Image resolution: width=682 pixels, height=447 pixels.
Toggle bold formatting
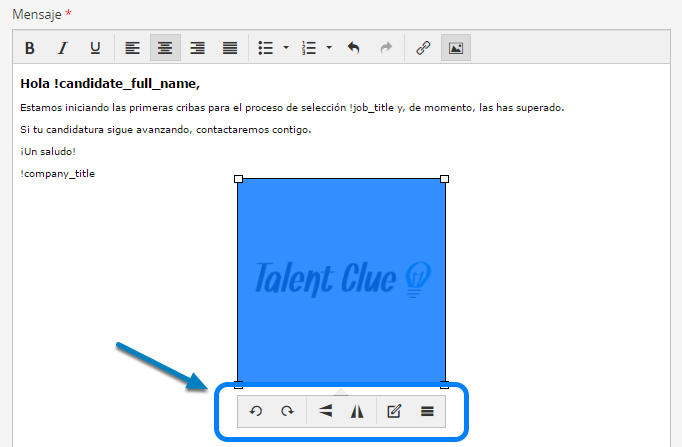(x=30, y=48)
